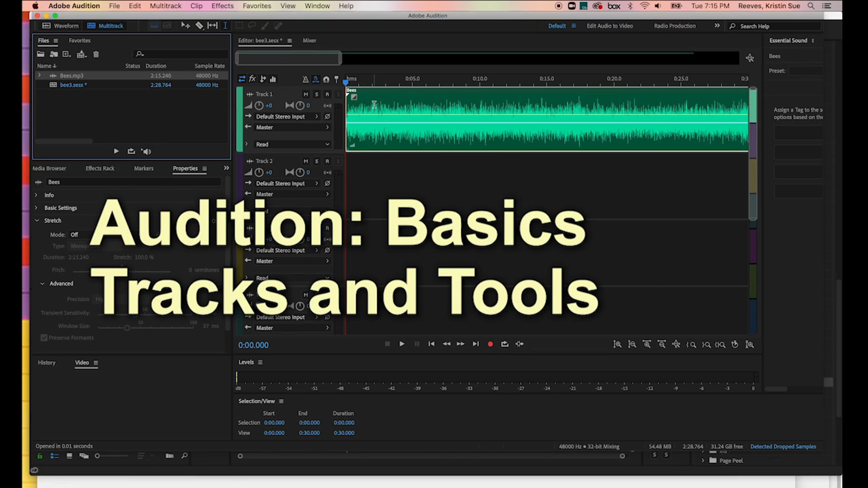Mute Track 1
This screenshot has height=488, width=868.
(306, 94)
